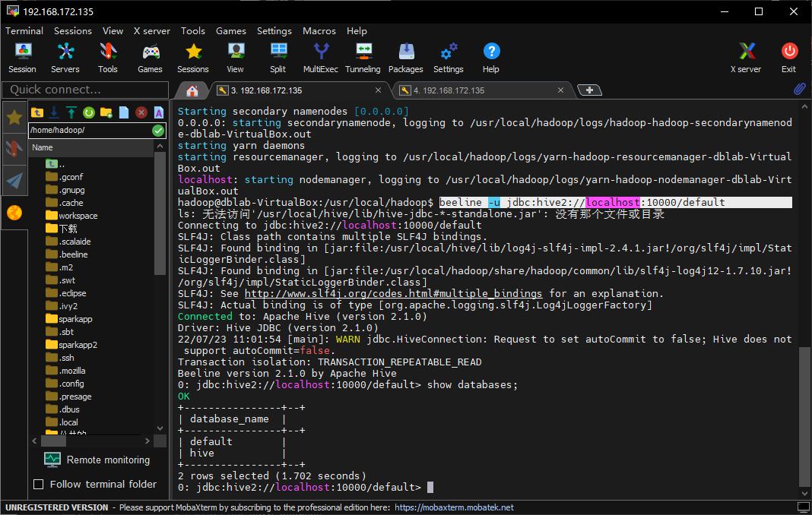Viewport: 812px width, 515px height.
Task: Select the sparkapp2 folder
Action: [x=71, y=345]
